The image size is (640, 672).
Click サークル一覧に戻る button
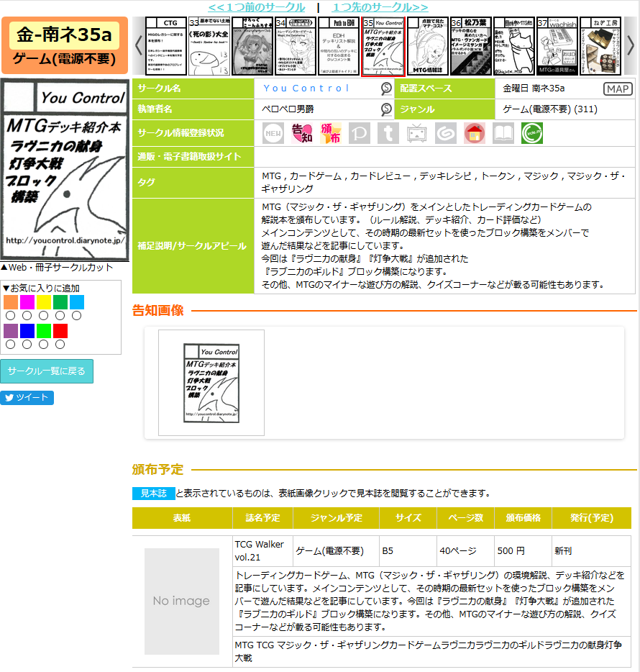click(47, 371)
